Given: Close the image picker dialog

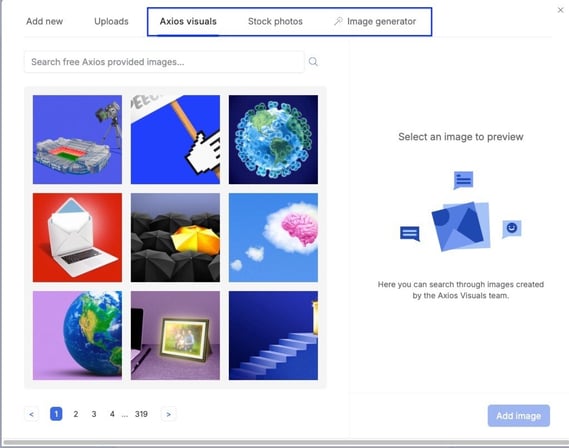Looking at the screenshot, I should pyautogui.click(x=560, y=10).
